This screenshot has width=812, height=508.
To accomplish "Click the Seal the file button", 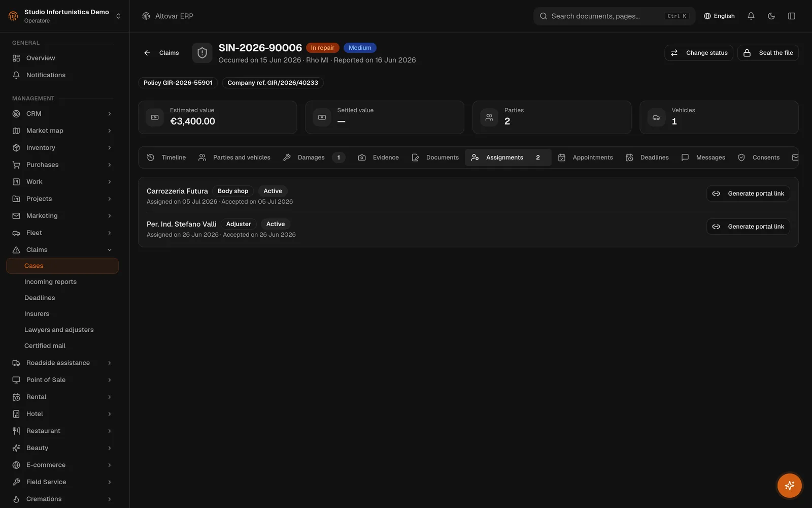I will pyautogui.click(x=768, y=53).
